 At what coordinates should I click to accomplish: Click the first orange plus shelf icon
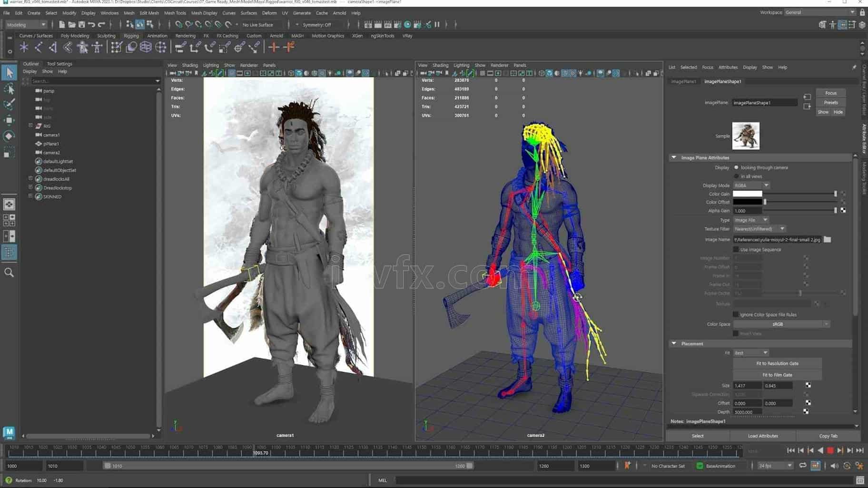click(274, 47)
